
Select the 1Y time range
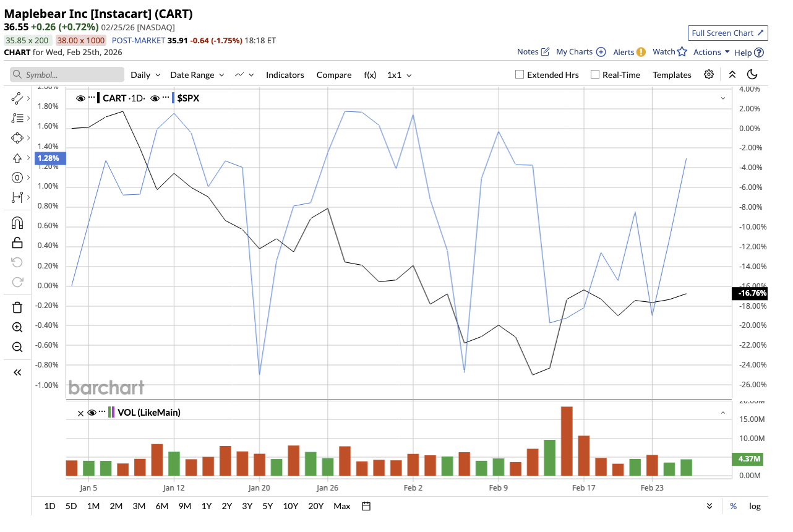(x=207, y=506)
